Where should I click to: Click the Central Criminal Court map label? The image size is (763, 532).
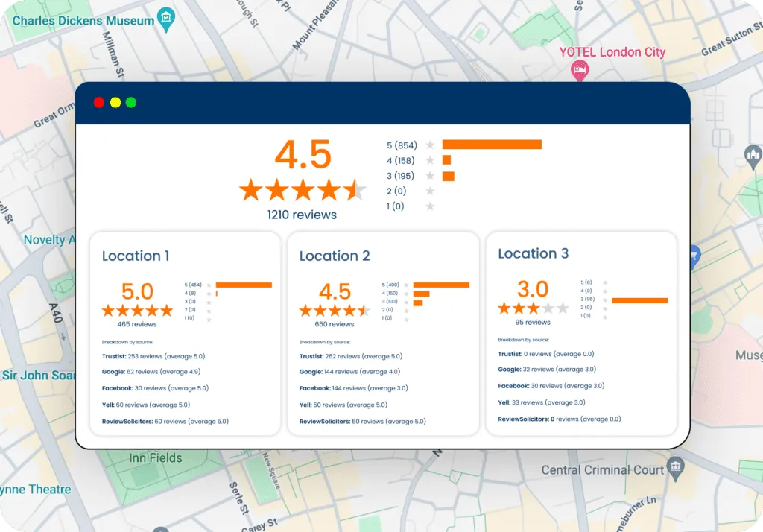[x=602, y=470]
